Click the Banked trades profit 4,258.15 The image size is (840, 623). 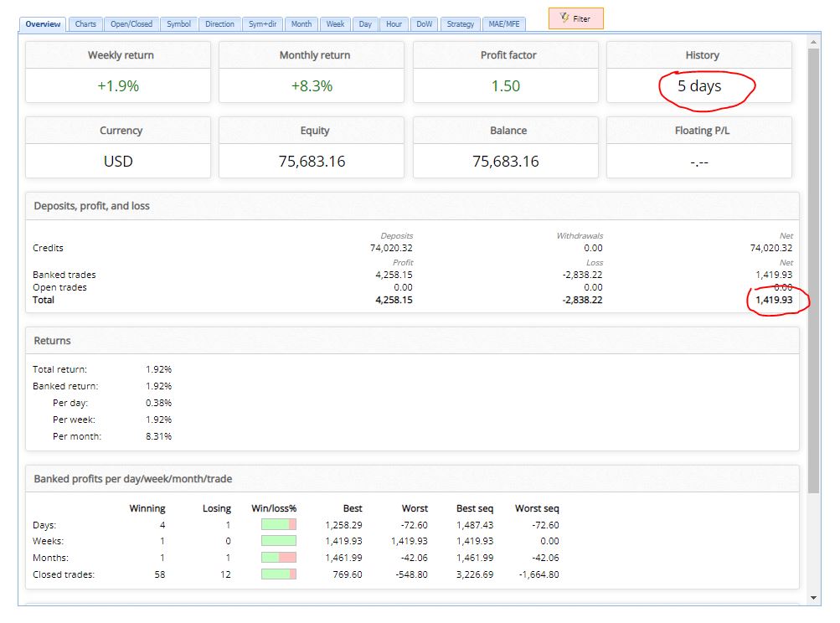394,275
